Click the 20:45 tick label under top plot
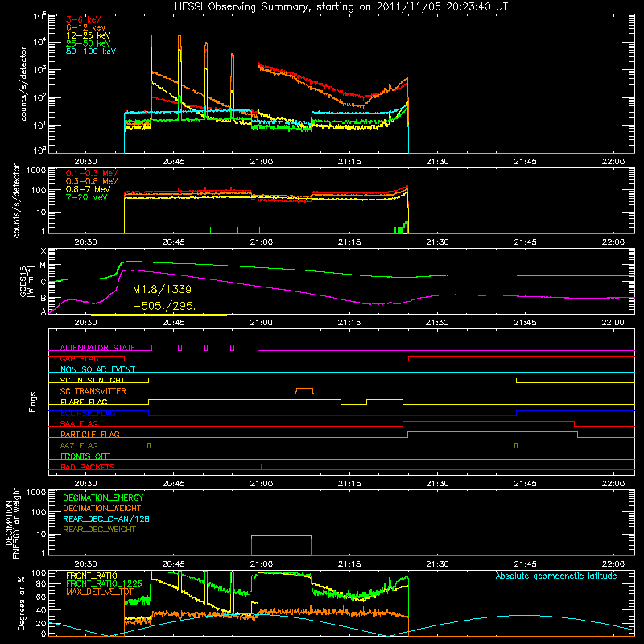Image resolution: width=644 pixels, height=644 pixels. (x=173, y=162)
